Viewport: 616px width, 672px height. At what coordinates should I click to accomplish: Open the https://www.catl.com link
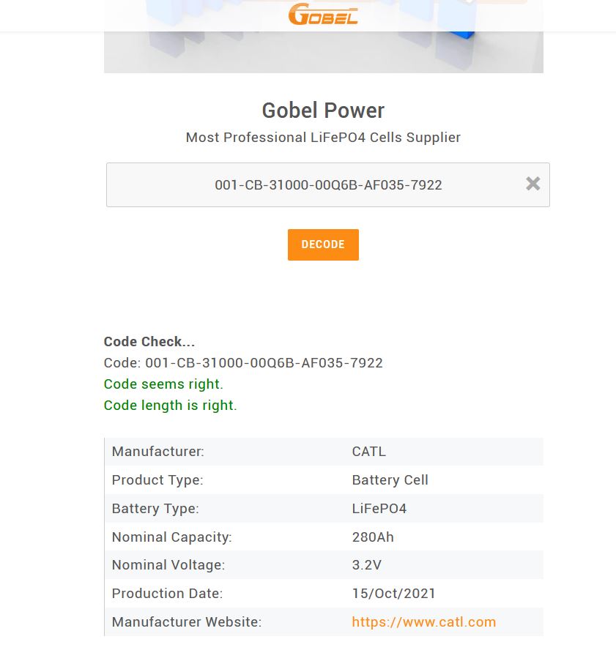(x=424, y=622)
